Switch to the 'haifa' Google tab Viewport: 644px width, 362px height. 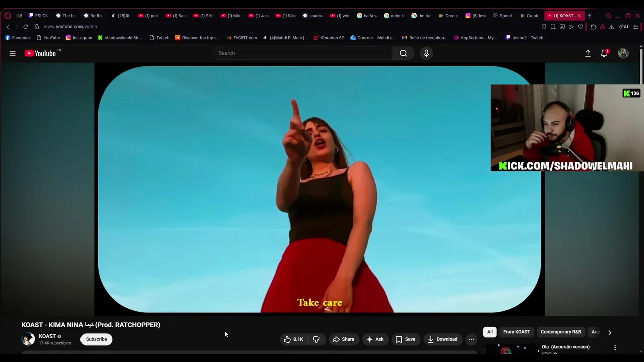[x=367, y=16]
